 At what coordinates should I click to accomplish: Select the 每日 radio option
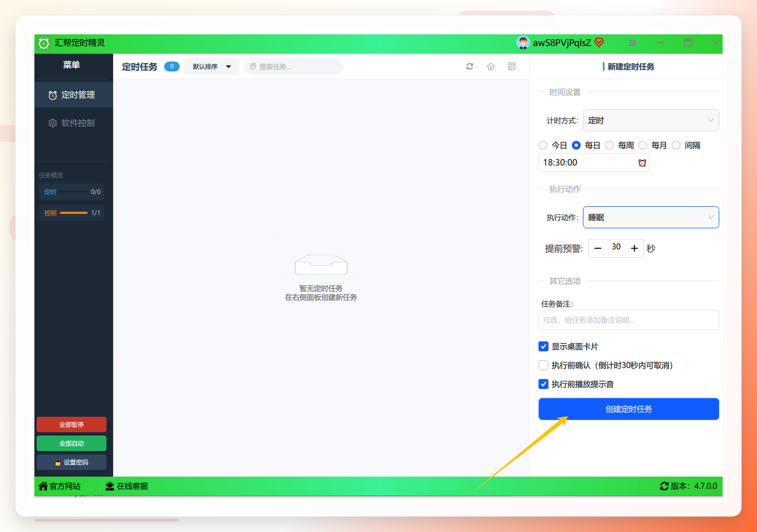click(x=576, y=145)
